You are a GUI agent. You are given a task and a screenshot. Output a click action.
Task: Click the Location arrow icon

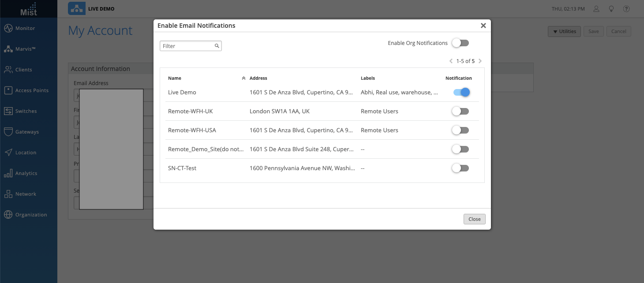coord(8,153)
